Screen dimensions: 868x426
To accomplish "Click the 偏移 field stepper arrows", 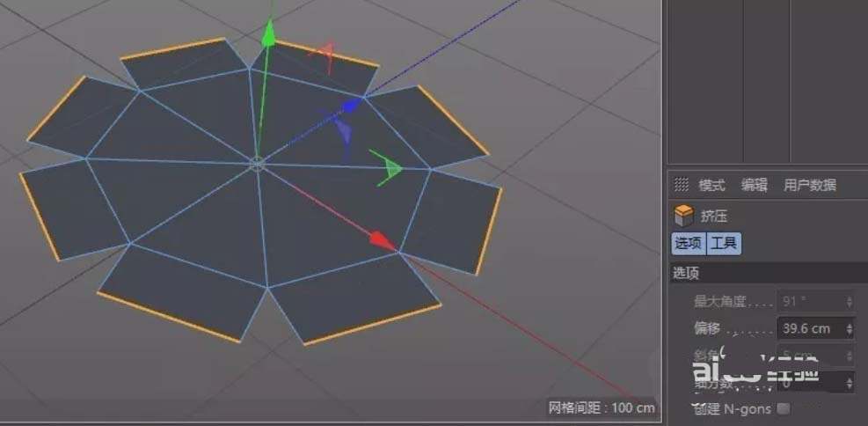I will point(850,328).
